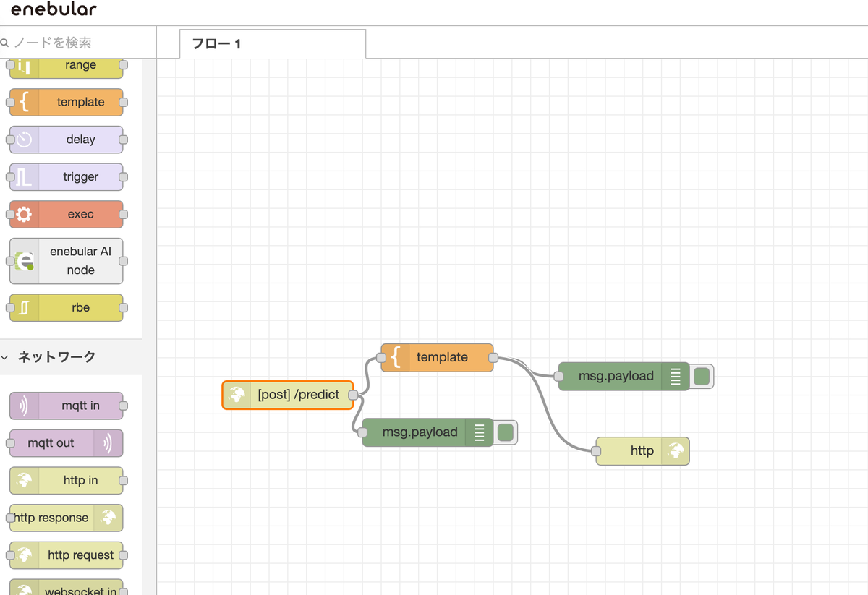Image resolution: width=868 pixels, height=595 pixels.
Task: Select the http response node label
Action: [x=51, y=518]
